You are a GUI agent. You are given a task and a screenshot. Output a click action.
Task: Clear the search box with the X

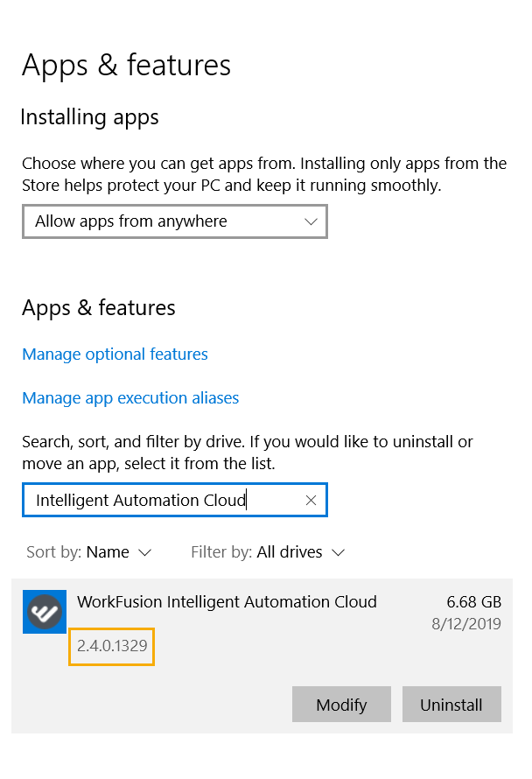click(x=311, y=501)
